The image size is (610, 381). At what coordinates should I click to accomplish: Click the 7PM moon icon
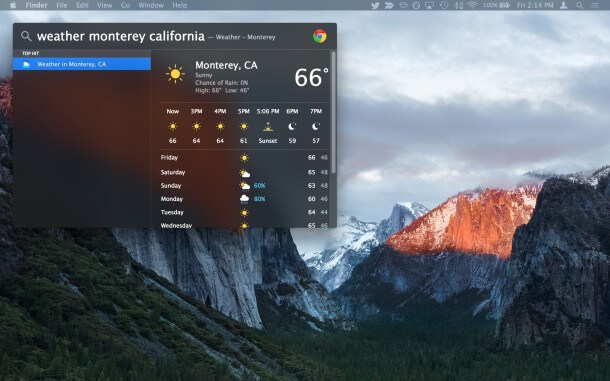(x=316, y=126)
